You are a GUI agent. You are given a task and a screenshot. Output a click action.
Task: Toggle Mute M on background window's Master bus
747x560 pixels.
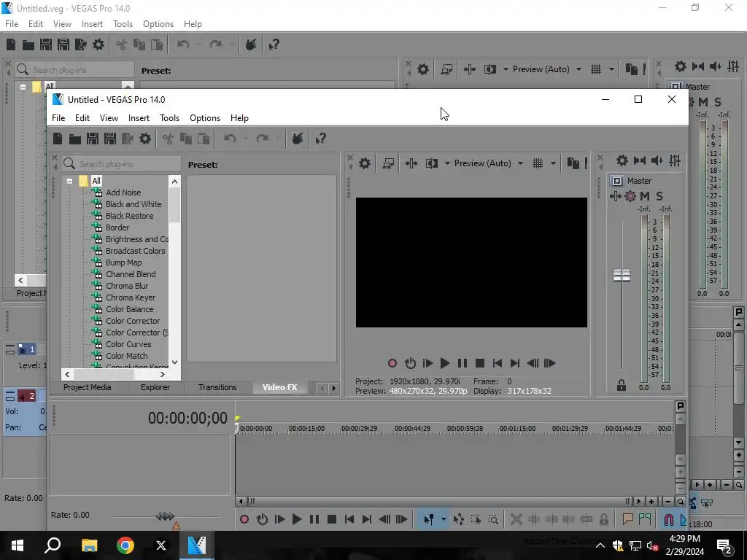click(703, 102)
